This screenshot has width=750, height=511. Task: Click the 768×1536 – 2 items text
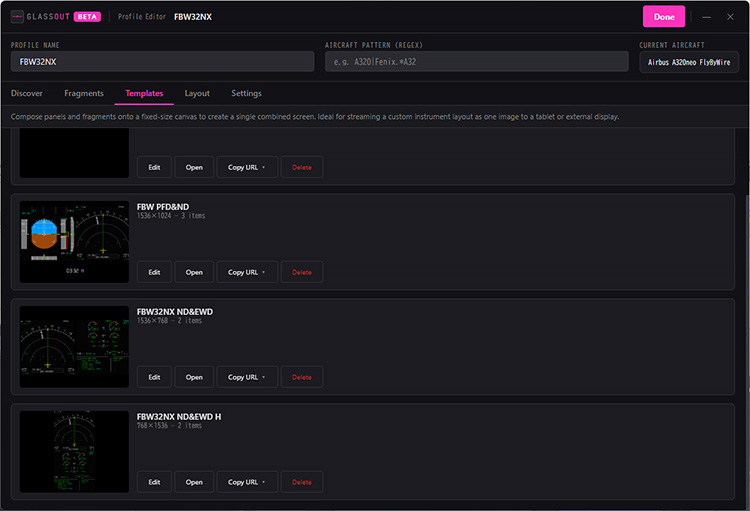[x=169, y=425]
